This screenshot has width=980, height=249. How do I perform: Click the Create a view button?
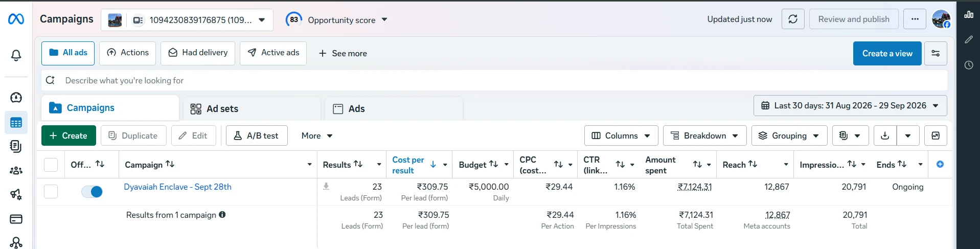point(887,53)
